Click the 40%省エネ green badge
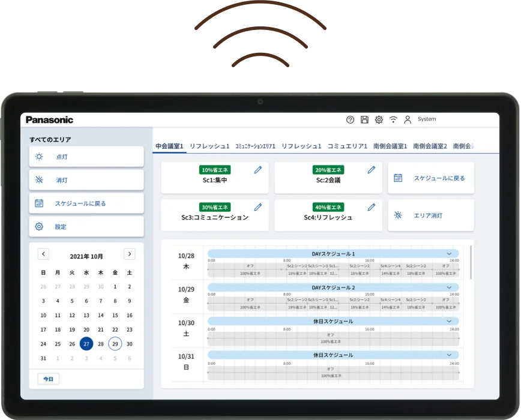 click(328, 207)
